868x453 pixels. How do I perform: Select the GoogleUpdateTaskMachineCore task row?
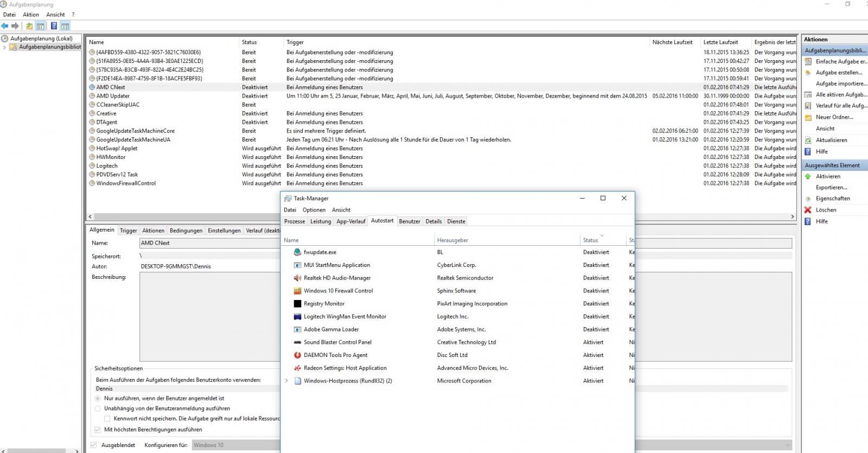[441, 131]
